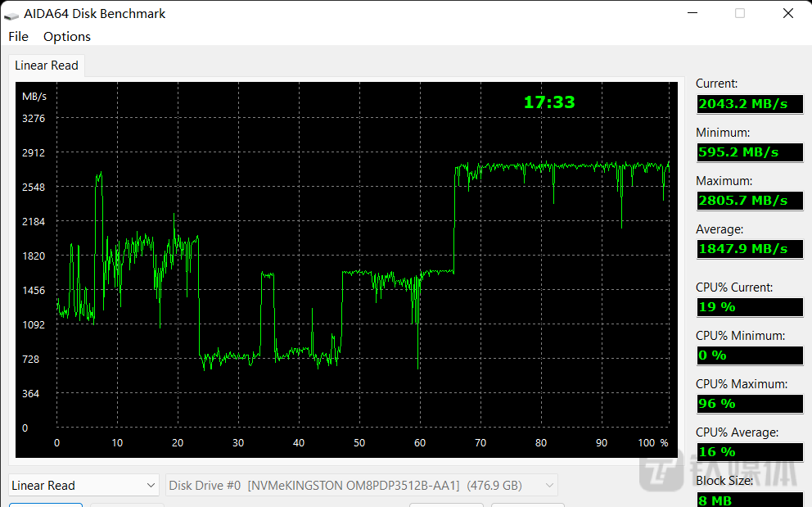The image size is (812, 507).
Task: Click the Current speed value 2043.2 MB/s
Action: click(750, 104)
